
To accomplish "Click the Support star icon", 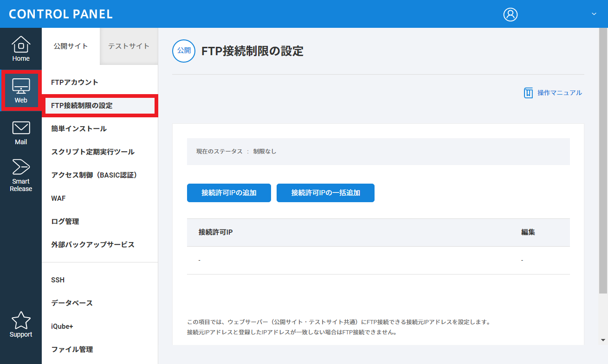I will tap(21, 320).
